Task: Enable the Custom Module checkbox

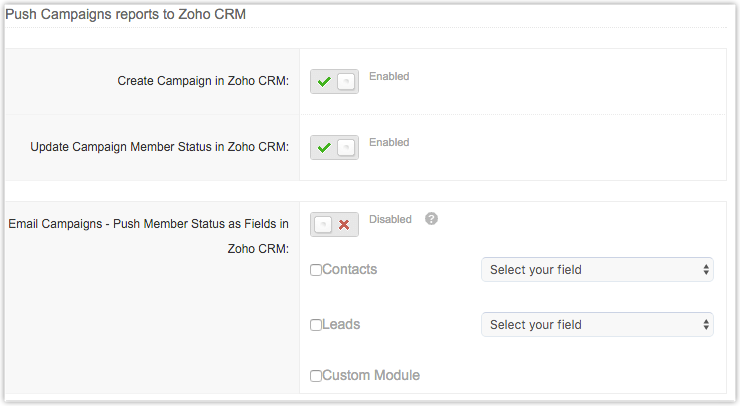Action: point(316,376)
